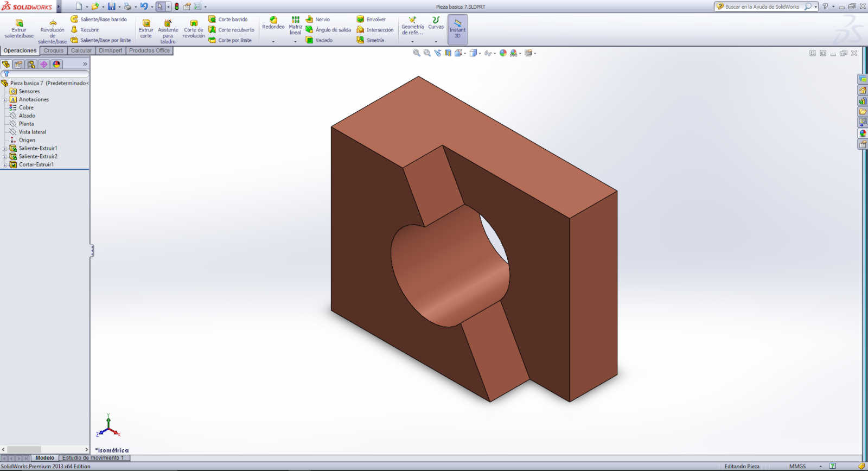Click the Intersección tool

coord(375,30)
